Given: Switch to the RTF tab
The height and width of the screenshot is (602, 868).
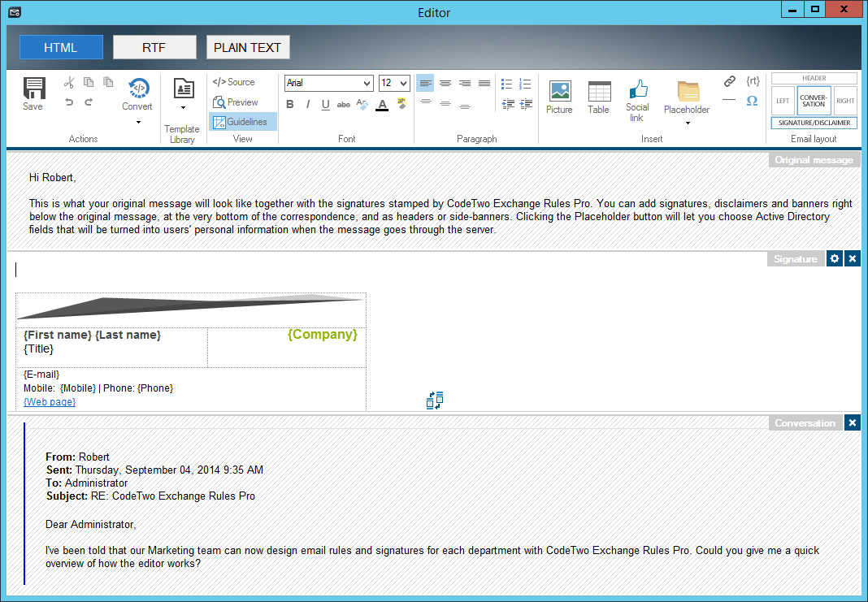Looking at the screenshot, I should (x=154, y=48).
